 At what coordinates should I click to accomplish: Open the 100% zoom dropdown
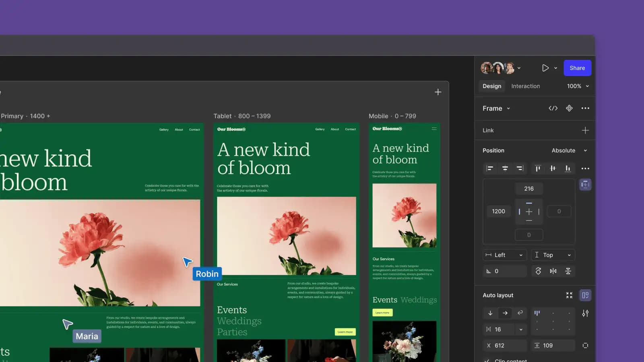[578, 86]
